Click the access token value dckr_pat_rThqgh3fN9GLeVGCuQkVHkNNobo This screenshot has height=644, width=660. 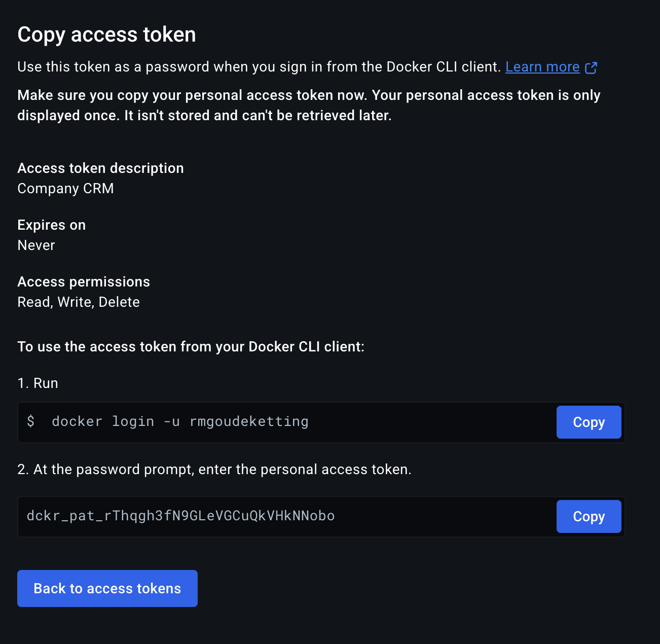click(x=180, y=516)
